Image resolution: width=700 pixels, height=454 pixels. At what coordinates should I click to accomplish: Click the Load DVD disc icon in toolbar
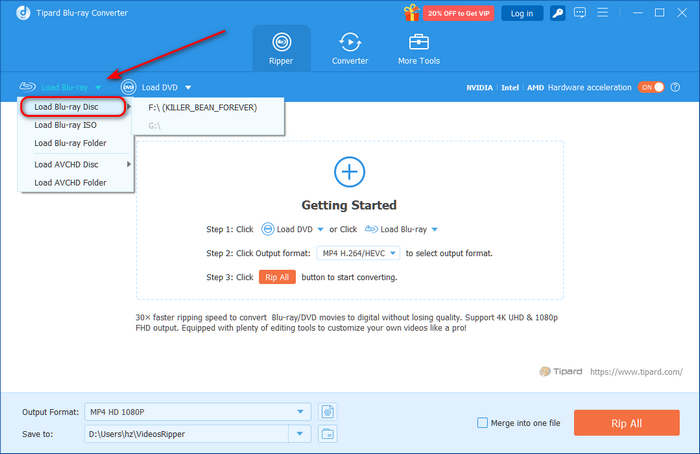pyautogui.click(x=129, y=87)
